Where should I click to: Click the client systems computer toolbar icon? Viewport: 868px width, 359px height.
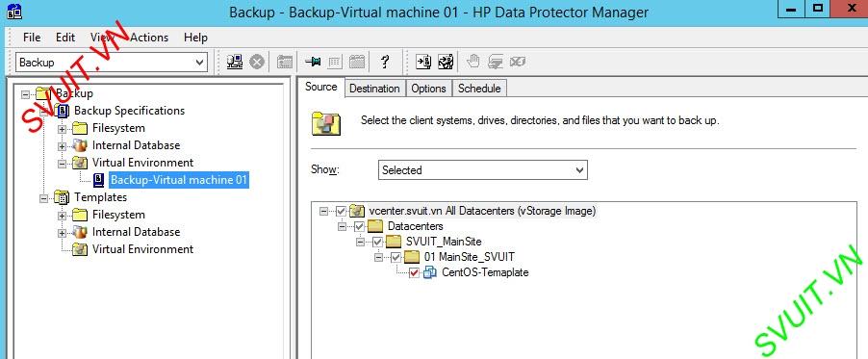click(x=235, y=62)
